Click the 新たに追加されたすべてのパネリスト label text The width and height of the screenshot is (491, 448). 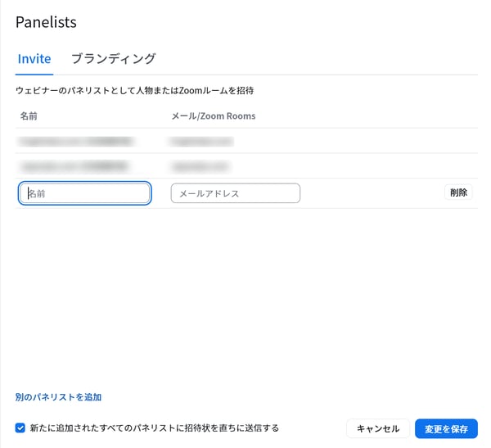pyautogui.click(x=155, y=428)
